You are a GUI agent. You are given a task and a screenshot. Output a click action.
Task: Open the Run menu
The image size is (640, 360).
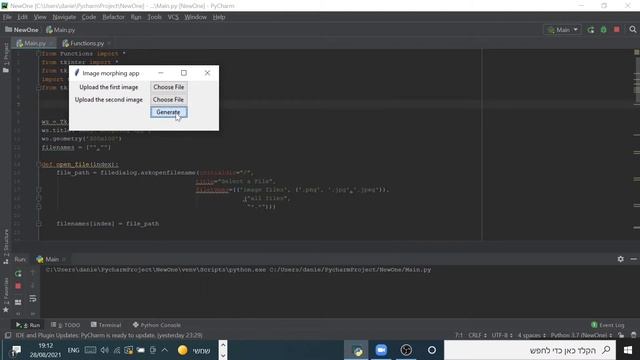pyautogui.click(x=136, y=17)
